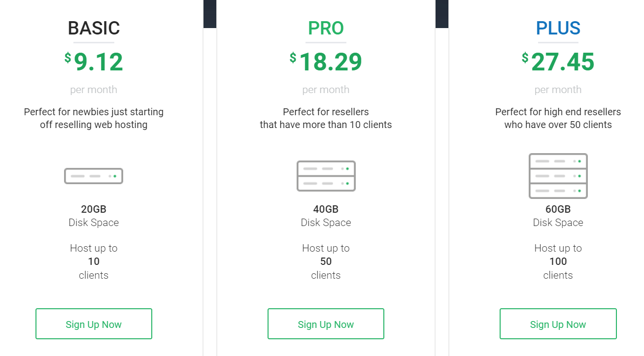Image resolution: width=644 pixels, height=356 pixels.
Task: Click the 'Host up to 50 clients' text
Action: 326,261
